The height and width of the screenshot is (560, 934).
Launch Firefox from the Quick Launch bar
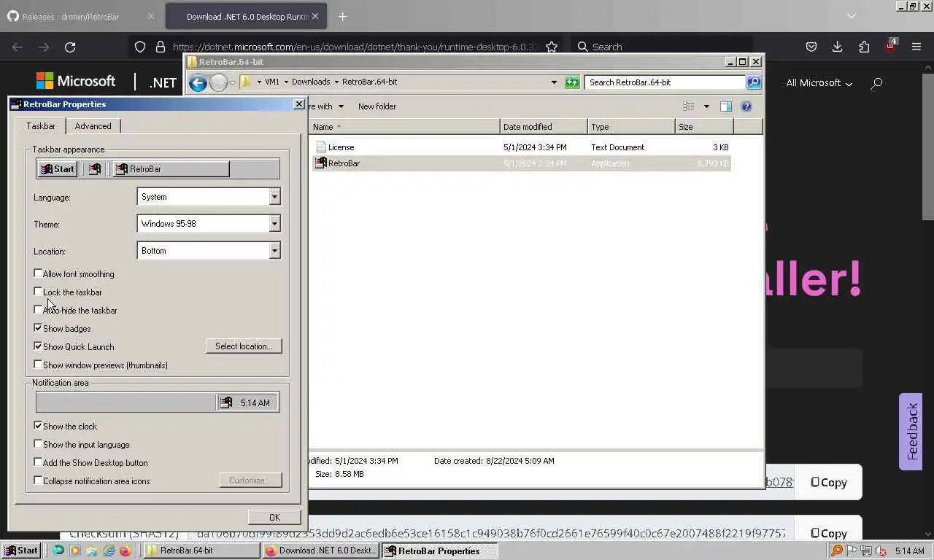(x=125, y=551)
